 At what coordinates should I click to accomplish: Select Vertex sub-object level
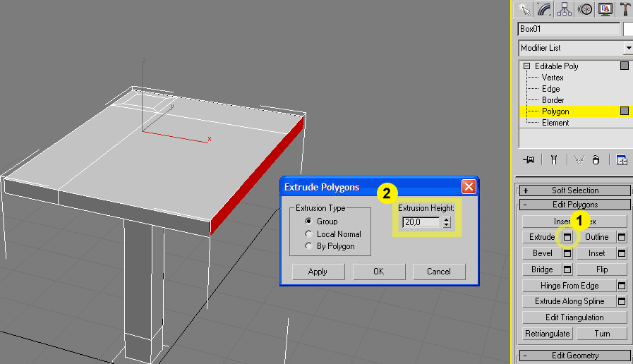pyautogui.click(x=553, y=78)
